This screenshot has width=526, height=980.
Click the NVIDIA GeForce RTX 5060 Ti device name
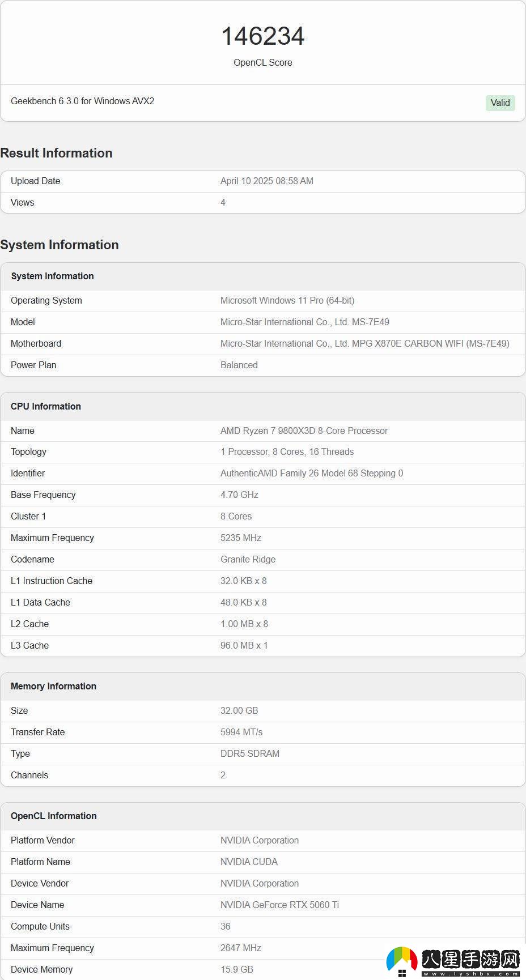(x=279, y=905)
